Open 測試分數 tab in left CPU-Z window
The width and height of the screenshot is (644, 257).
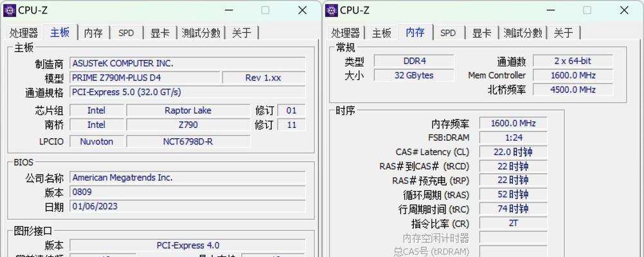click(201, 33)
